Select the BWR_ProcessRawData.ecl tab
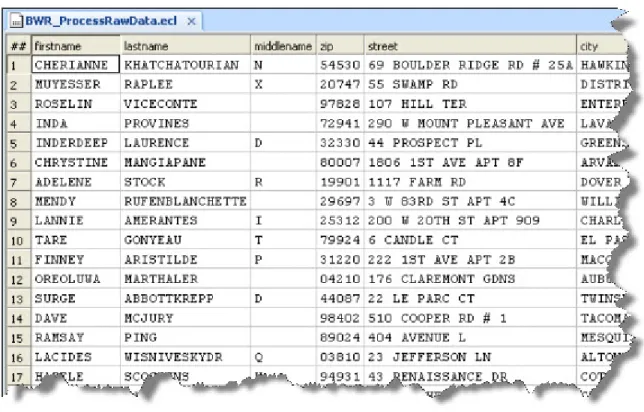This screenshot has width=644, height=412. click(x=103, y=21)
